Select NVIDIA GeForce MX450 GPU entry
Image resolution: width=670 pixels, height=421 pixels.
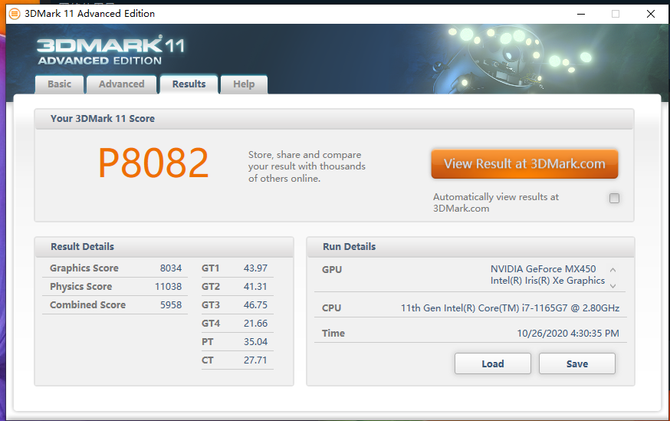(x=543, y=269)
